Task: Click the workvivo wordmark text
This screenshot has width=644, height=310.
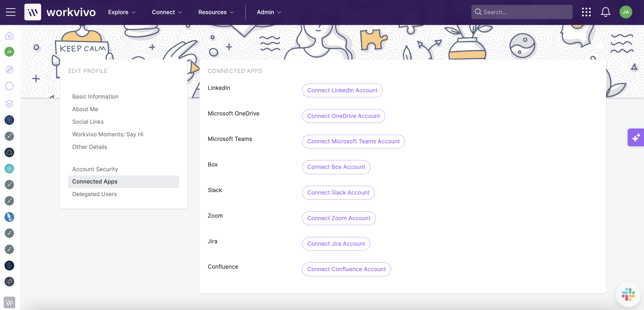Action: pyautogui.click(x=71, y=12)
